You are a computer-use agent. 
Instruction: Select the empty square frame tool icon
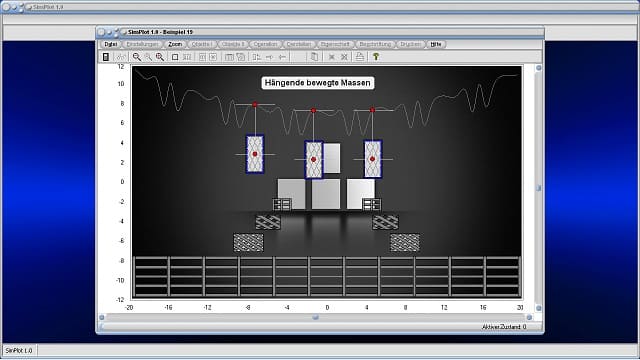coord(175,57)
